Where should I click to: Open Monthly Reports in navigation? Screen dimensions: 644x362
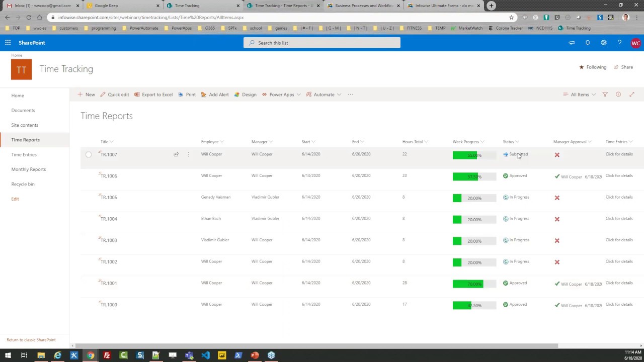[28, 169]
